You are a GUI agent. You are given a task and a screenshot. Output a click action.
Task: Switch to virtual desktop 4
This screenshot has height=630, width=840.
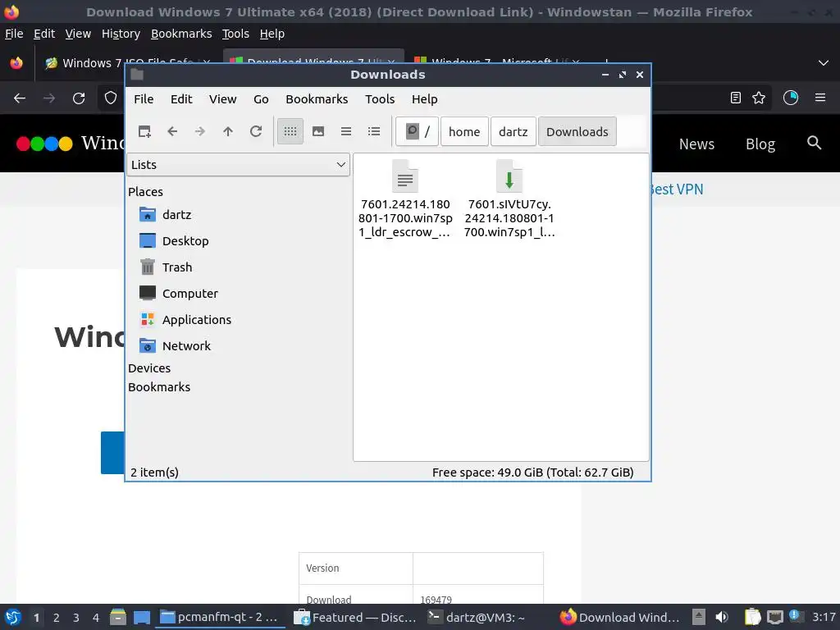pyautogui.click(x=96, y=618)
